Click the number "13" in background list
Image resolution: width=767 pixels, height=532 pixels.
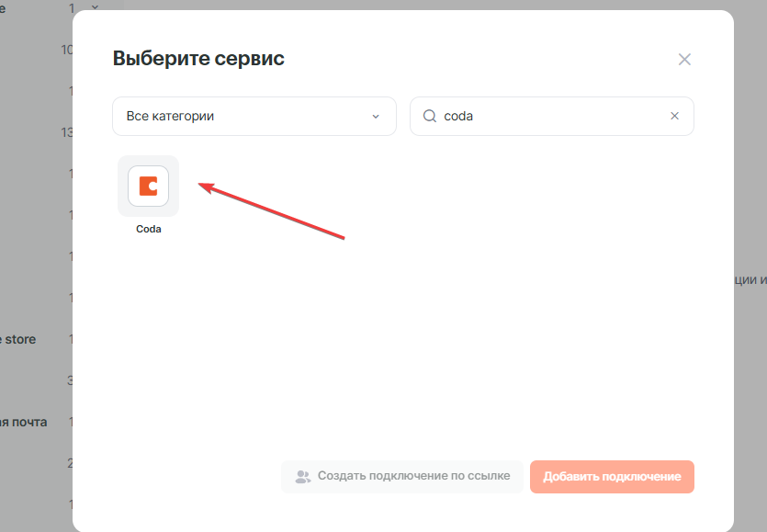pyautogui.click(x=67, y=132)
